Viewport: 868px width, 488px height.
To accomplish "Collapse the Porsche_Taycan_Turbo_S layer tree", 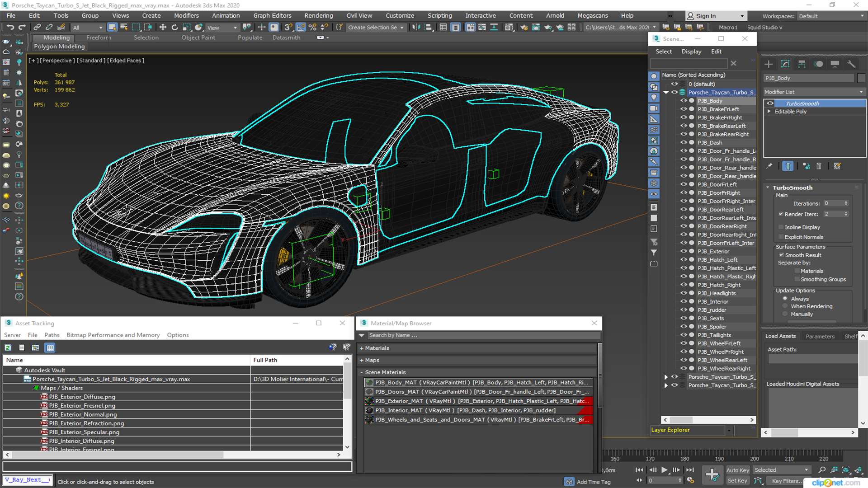I will [666, 92].
